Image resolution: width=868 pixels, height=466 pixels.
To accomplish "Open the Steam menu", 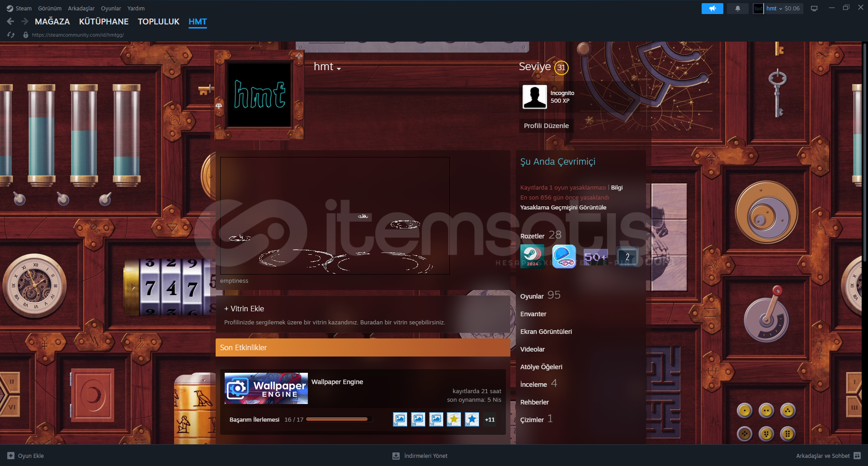I will click(24, 8).
